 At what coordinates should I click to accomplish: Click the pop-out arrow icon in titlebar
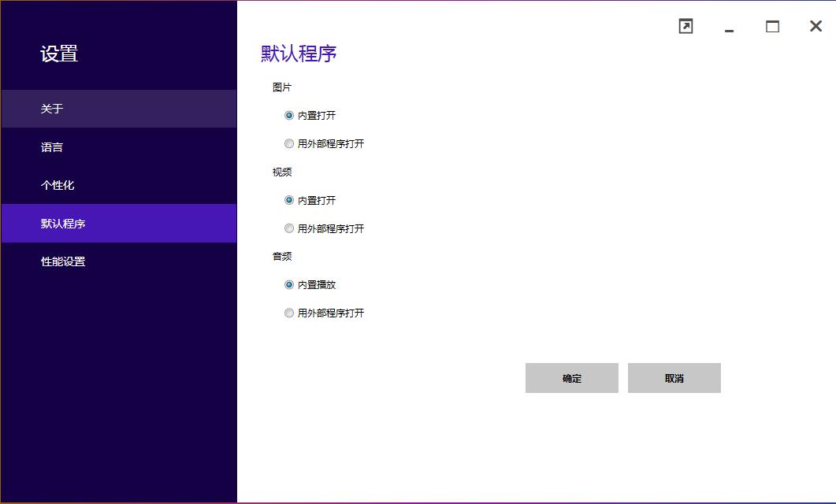686,26
